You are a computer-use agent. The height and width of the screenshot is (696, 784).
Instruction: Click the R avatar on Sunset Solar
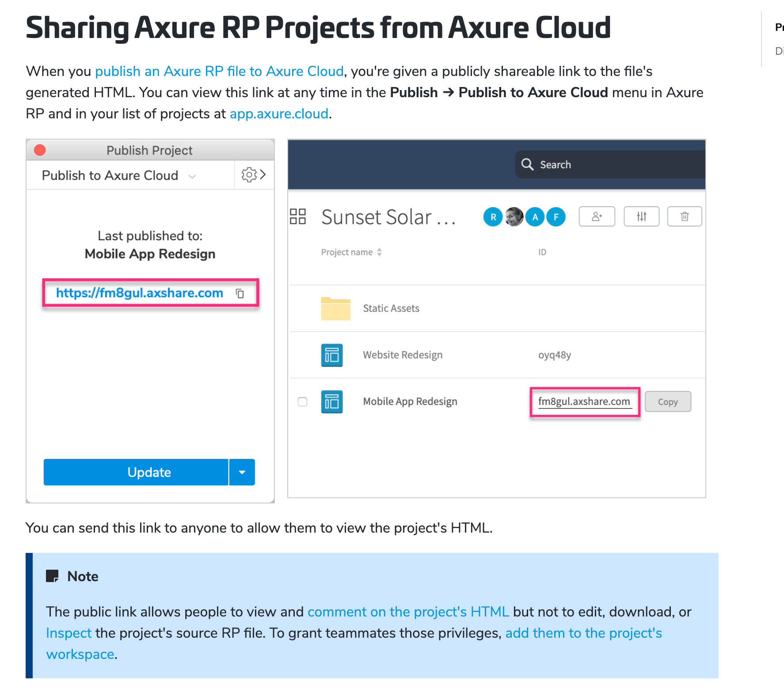492,216
